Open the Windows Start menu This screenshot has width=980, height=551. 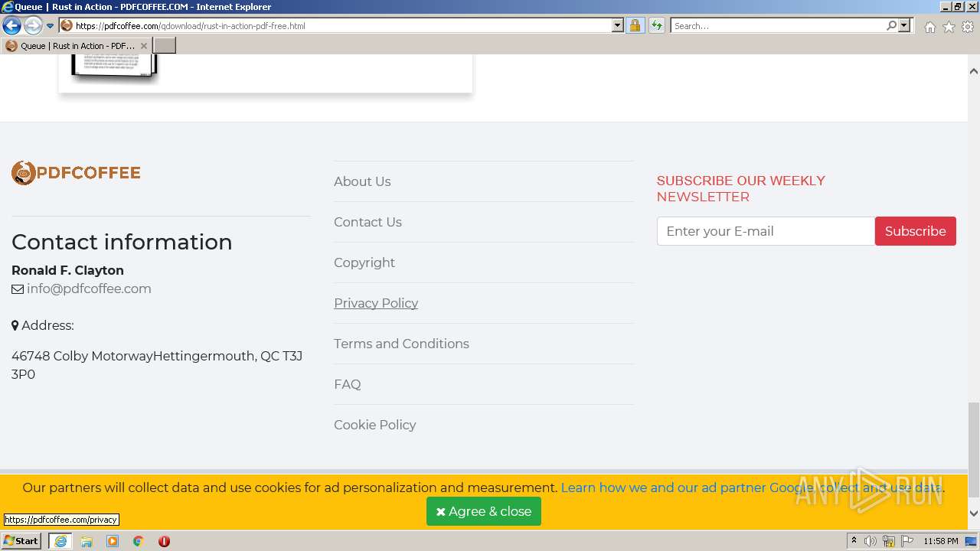[21, 541]
